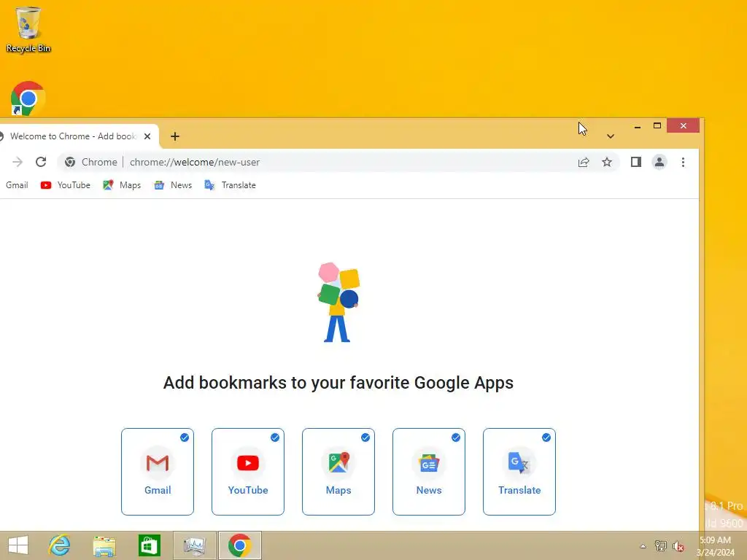The height and width of the screenshot is (560, 747).
Task: Maximize the Chrome window
Action: click(657, 125)
